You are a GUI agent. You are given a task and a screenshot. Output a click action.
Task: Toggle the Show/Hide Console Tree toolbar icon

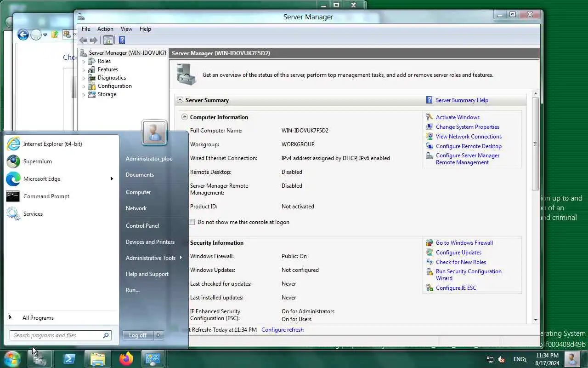click(x=108, y=40)
